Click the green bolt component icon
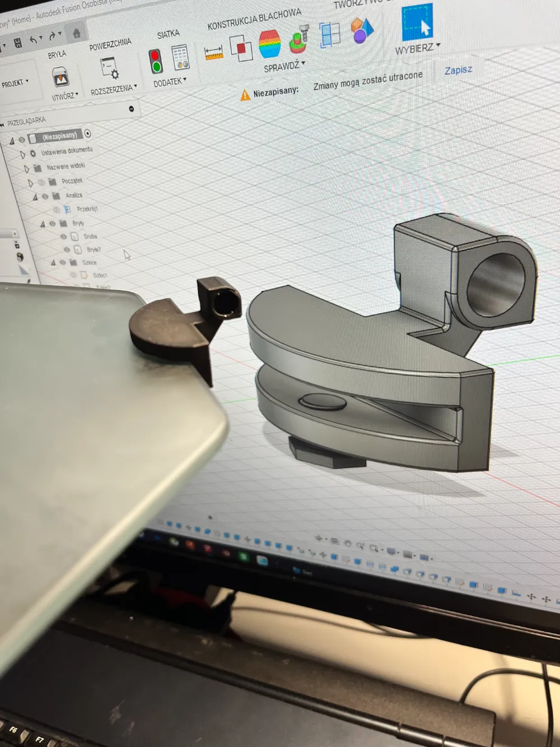 coord(298,40)
